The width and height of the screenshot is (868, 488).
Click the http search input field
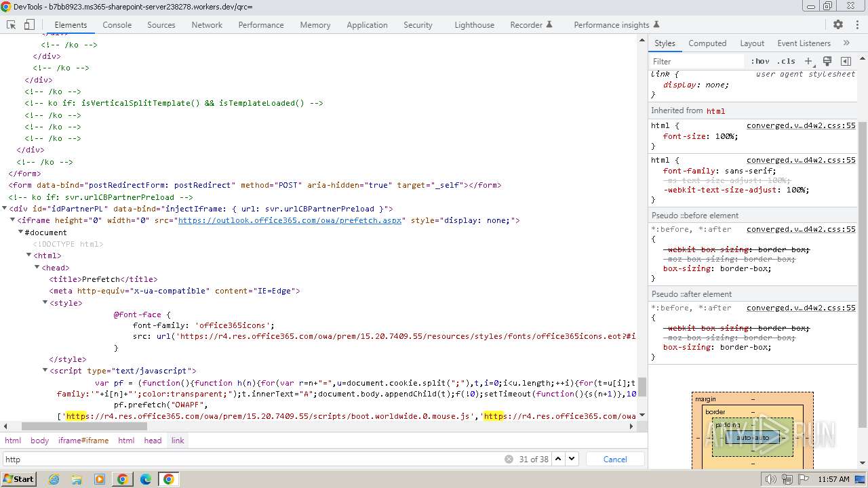[x=254, y=459]
